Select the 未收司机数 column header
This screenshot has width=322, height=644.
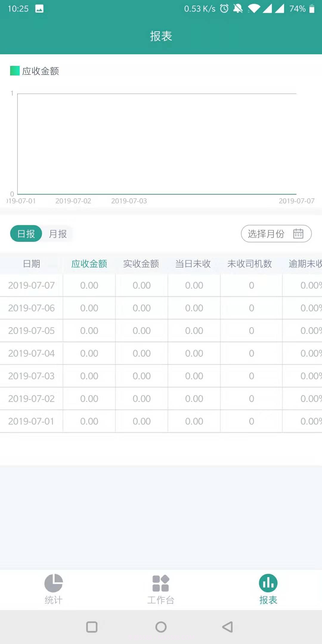tap(250, 264)
